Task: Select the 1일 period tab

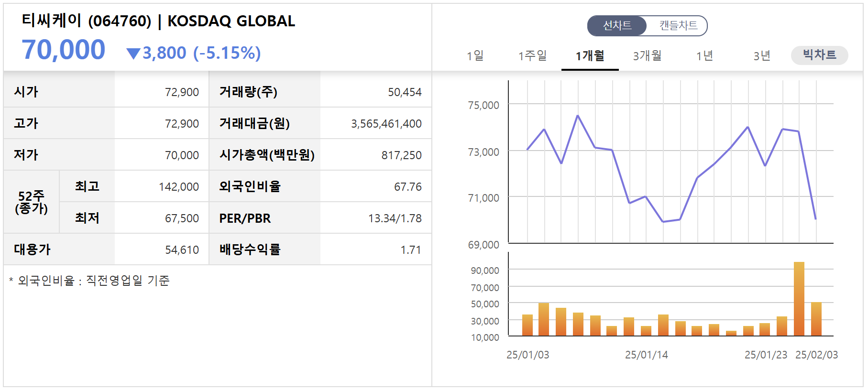Action: tap(475, 56)
